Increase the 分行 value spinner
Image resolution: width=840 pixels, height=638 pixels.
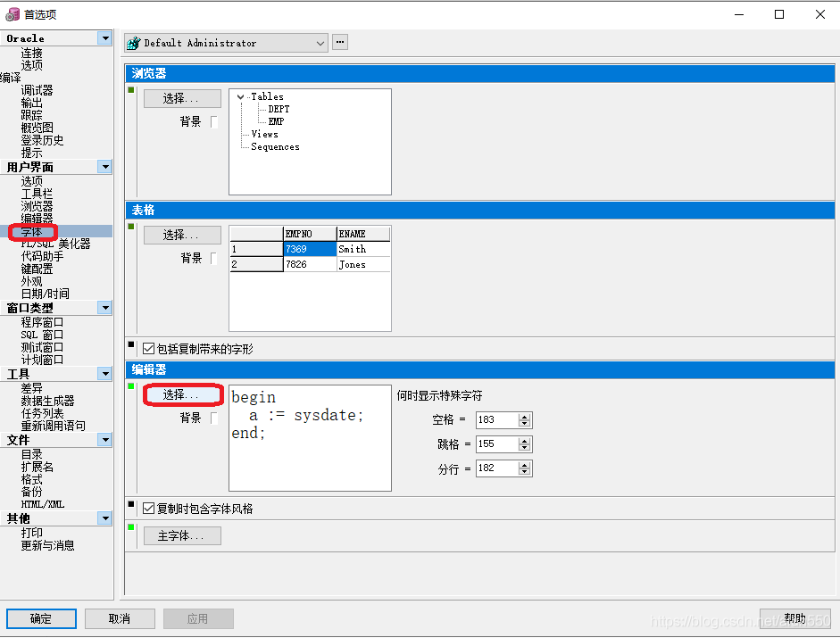coord(525,465)
